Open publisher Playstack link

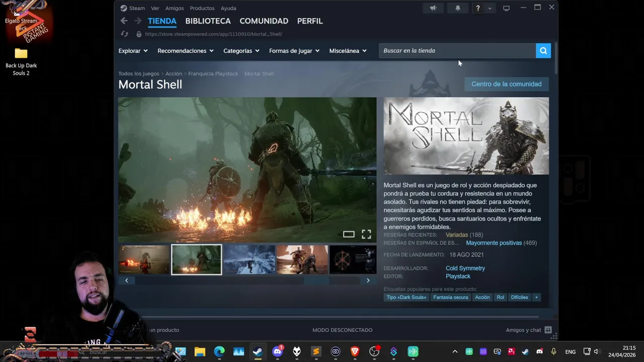point(458,276)
